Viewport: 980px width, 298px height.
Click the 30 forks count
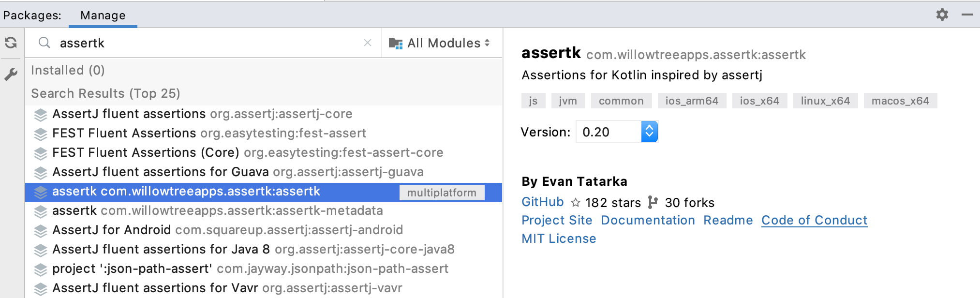689,203
